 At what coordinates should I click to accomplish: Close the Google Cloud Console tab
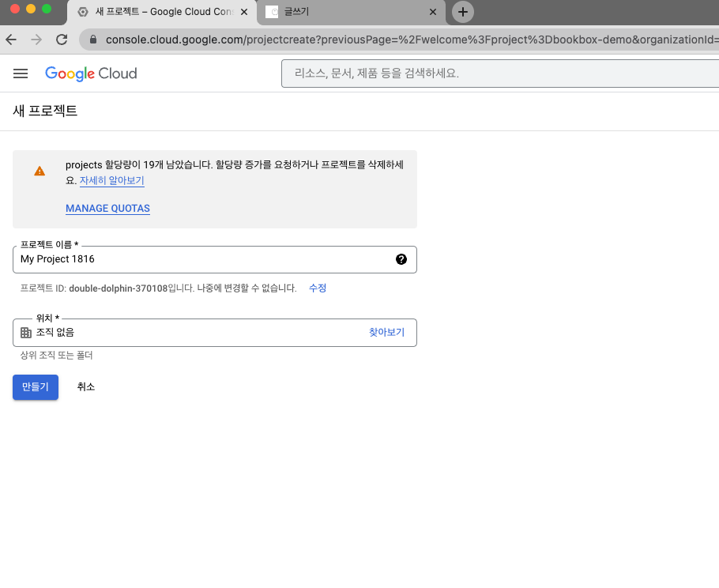coord(244,12)
